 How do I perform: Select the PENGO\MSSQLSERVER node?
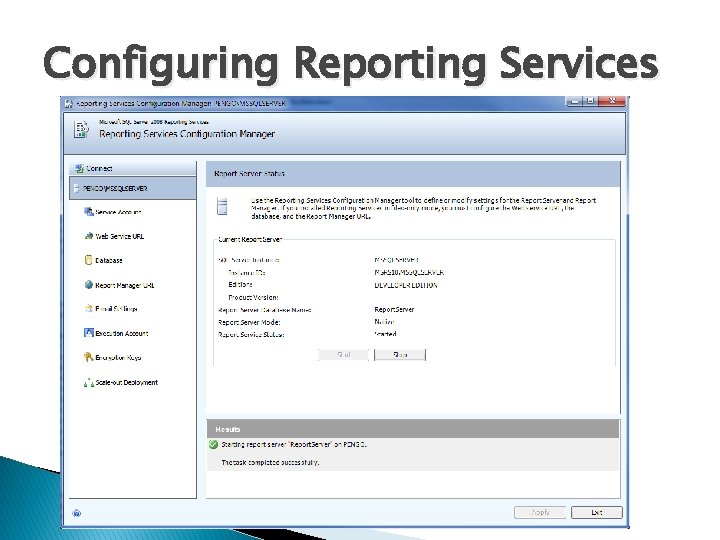point(133,189)
